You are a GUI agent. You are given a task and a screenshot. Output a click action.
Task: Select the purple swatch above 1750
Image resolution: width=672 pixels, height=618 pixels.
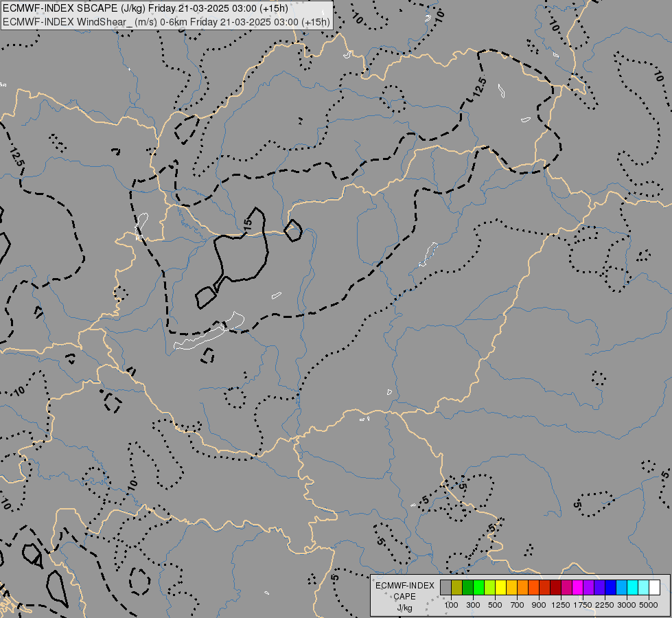point(589,587)
